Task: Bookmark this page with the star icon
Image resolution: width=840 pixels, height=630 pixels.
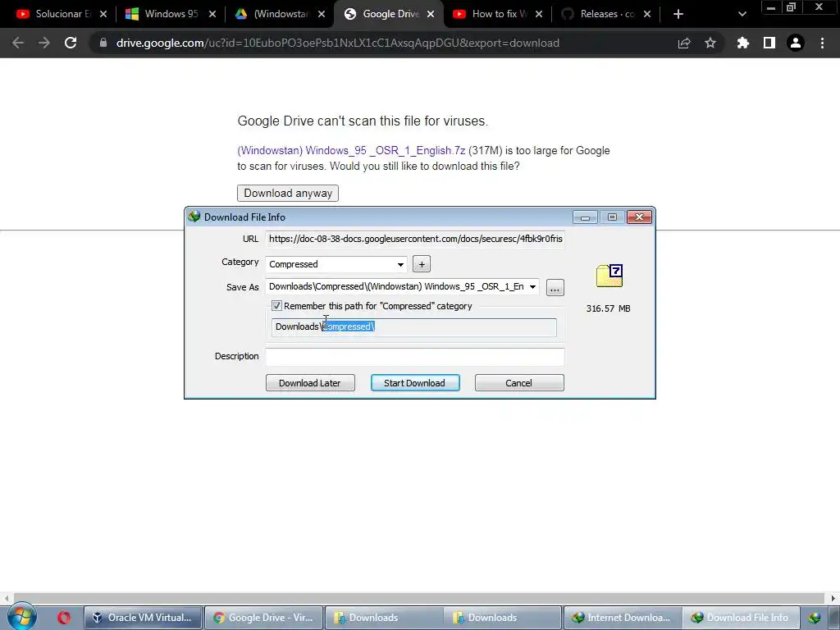Action: click(710, 43)
